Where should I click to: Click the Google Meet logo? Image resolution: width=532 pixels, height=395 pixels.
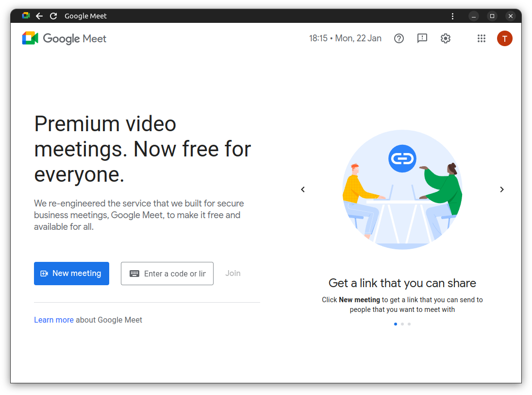[x=64, y=38]
